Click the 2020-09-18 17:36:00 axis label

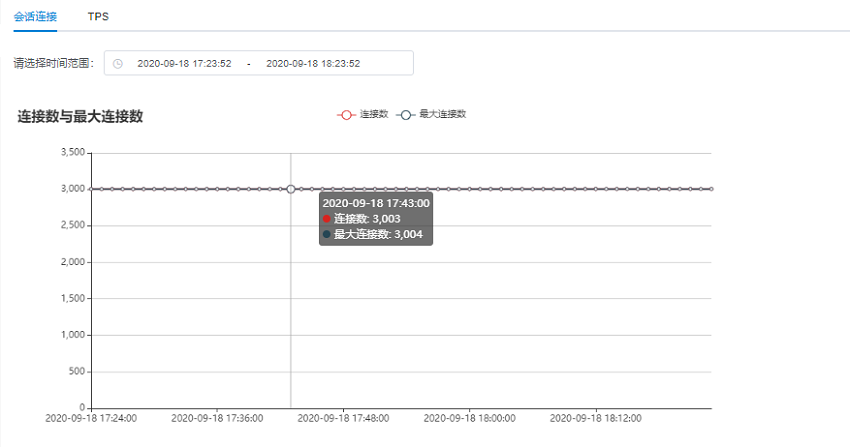coord(217,418)
